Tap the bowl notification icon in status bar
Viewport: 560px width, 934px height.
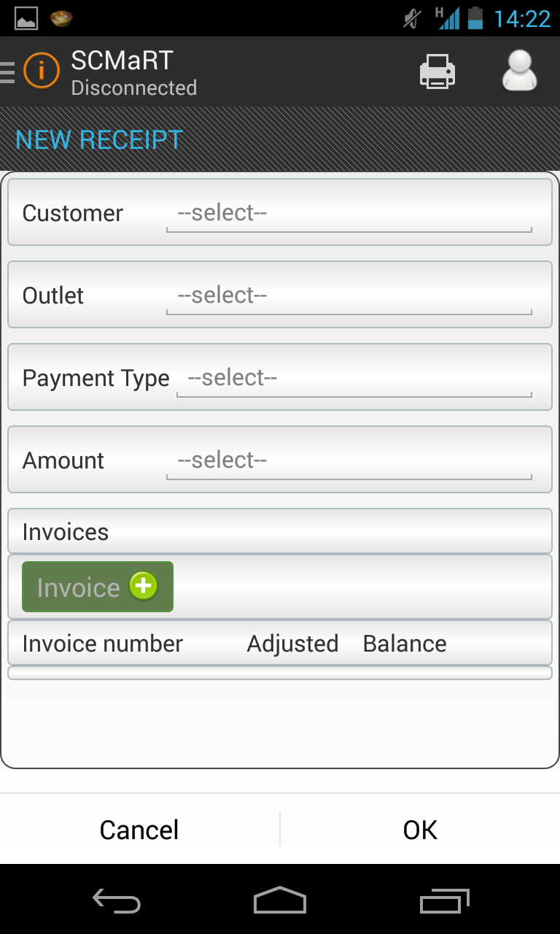61,18
